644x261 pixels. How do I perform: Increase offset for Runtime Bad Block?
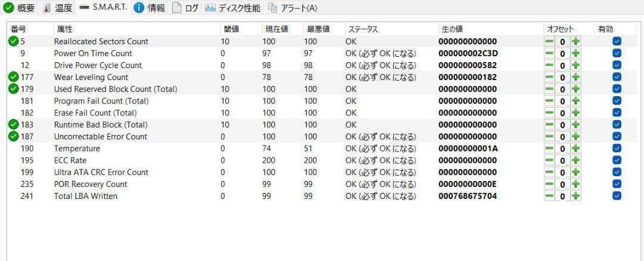[576, 125]
